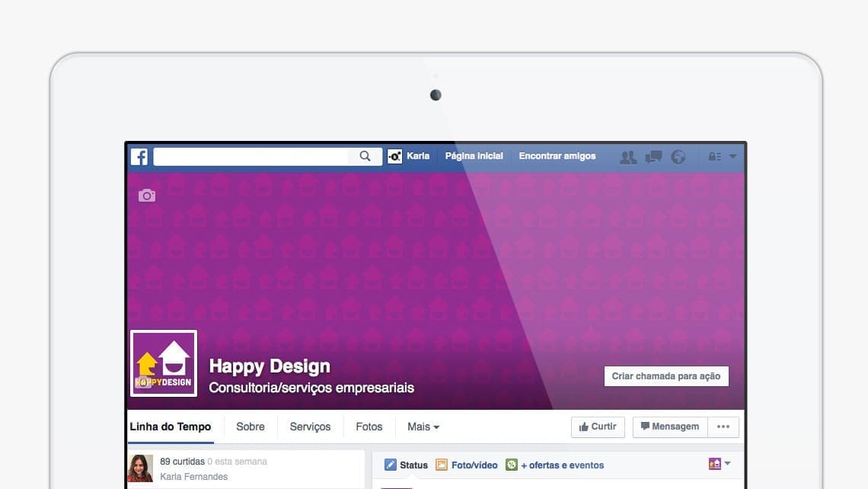Expand the account menu arrow
The height and width of the screenshot is (489, 868).
[x=732, y=157]
